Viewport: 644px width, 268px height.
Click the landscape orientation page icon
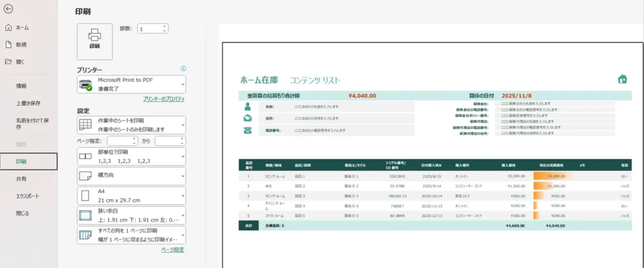(x=86, y=176)
